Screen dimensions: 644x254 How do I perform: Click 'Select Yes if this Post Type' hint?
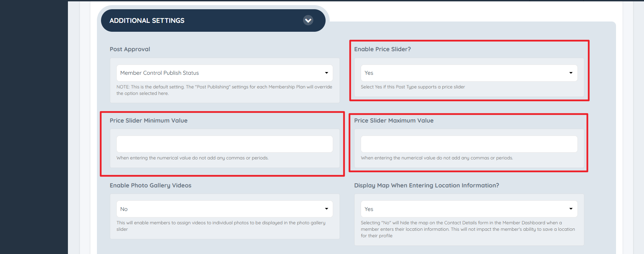(413, 87)
